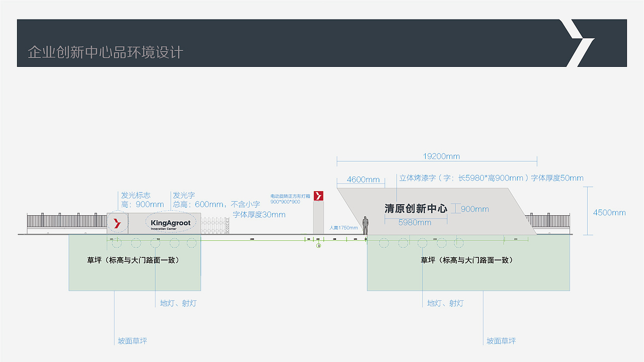Click the red logo on rotating light box

(318, 196)
